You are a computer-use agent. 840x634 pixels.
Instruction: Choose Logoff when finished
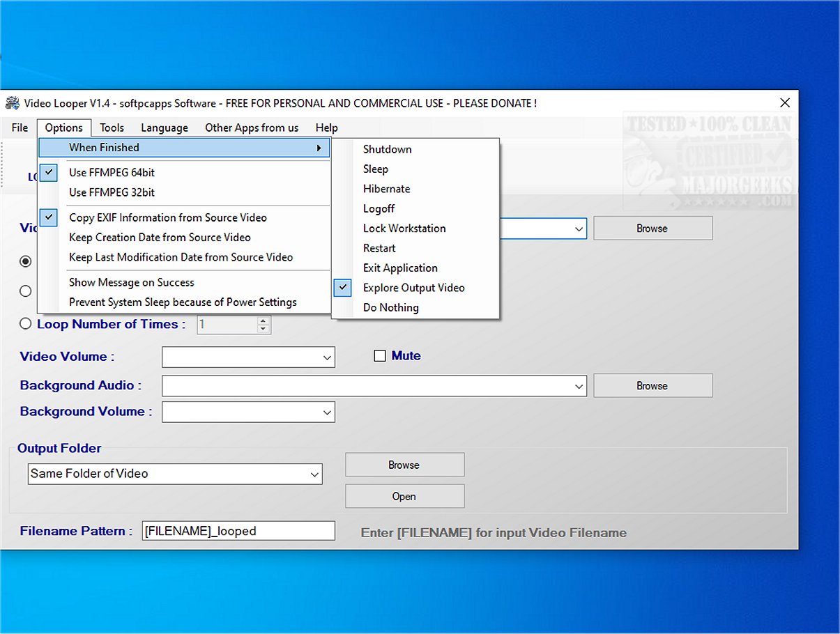[x=415, y=208]
